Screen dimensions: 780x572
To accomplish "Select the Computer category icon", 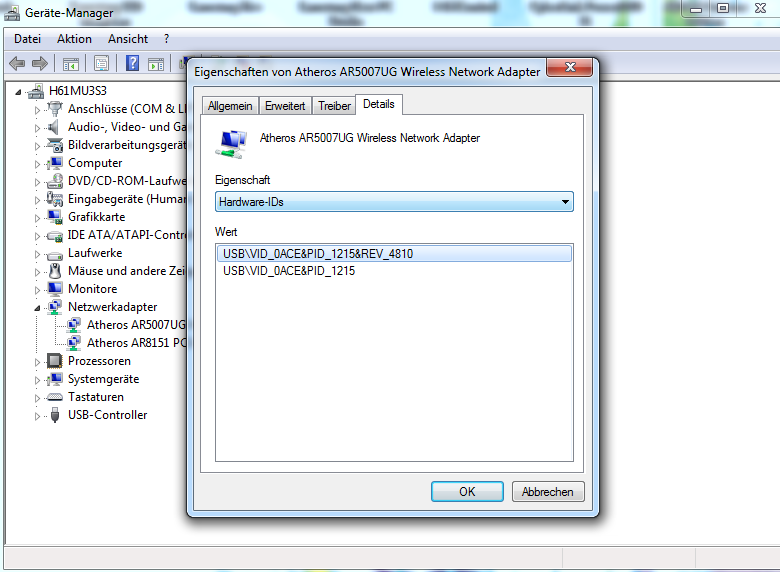I will (54, 163).
